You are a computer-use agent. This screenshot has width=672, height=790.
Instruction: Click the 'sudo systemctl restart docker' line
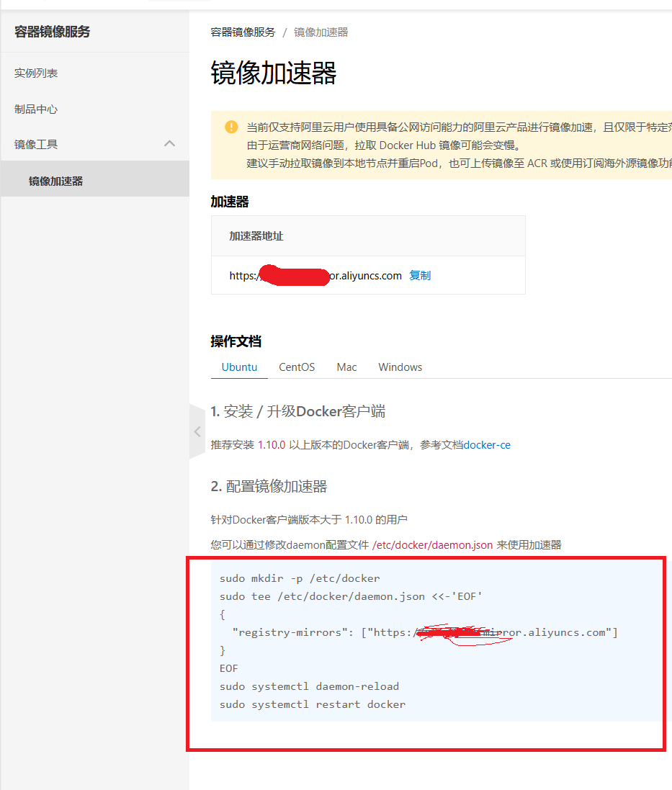pos(313,704)
